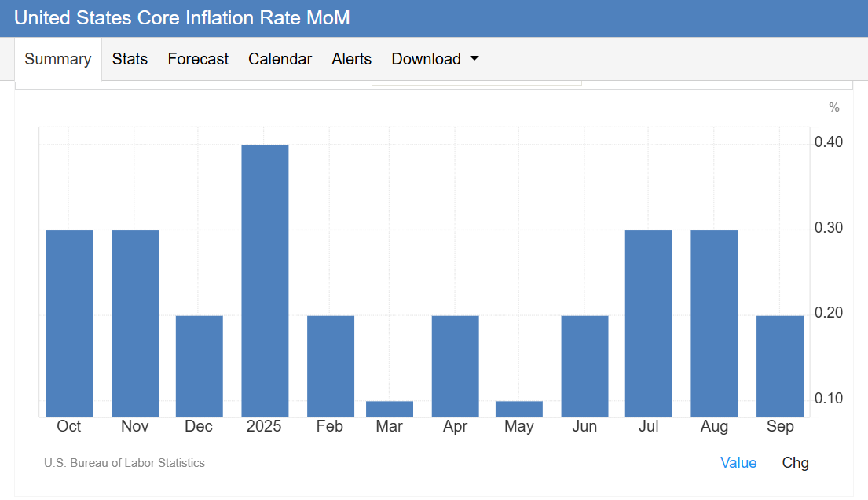Toggle chart to Value view
868x500 pixels.
coord(738,463)
